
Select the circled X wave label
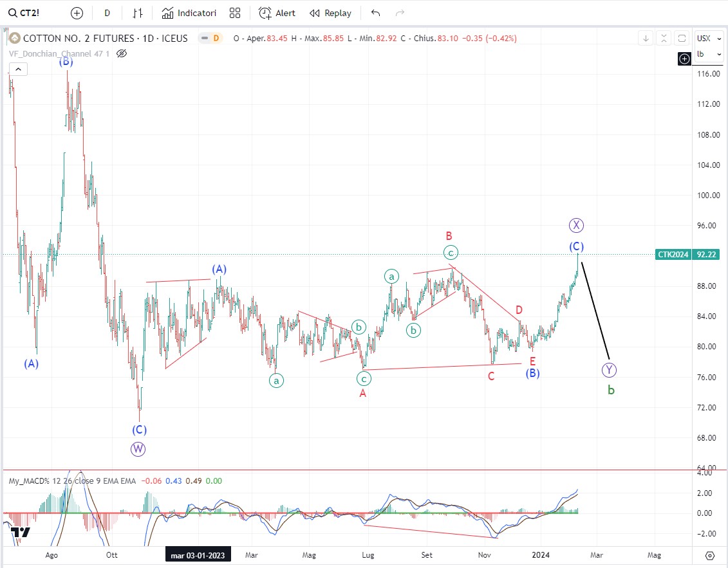click(x=576, y=226)
